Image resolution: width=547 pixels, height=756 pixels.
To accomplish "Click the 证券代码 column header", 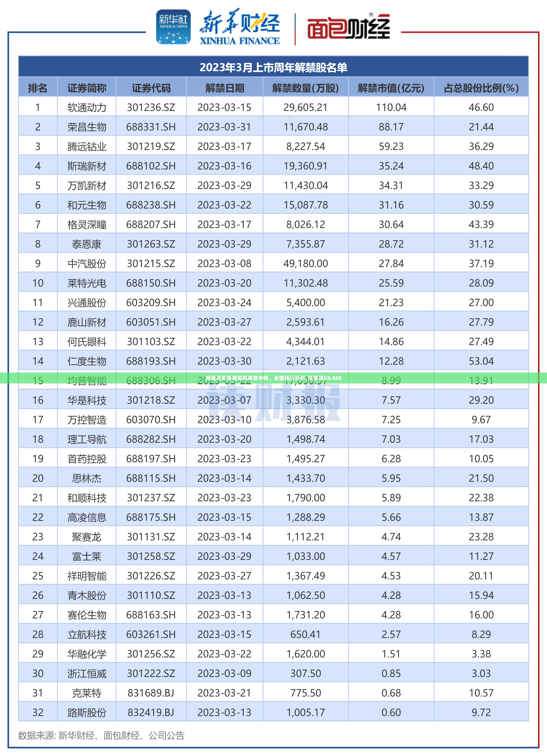I will pos(151,88).
